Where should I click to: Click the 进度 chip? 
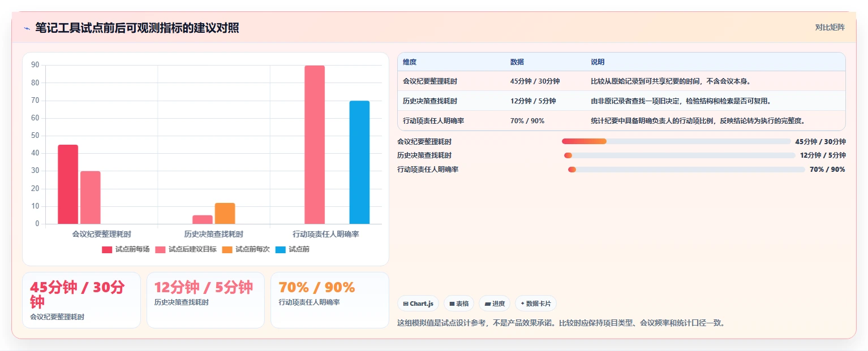pyautogui.click(x=495, y=304)
